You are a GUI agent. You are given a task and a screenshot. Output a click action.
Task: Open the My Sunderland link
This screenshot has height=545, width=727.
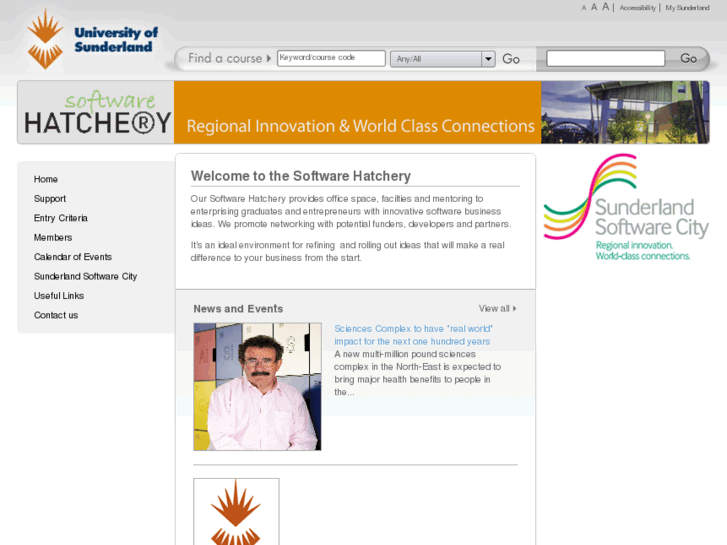[688, 8]
